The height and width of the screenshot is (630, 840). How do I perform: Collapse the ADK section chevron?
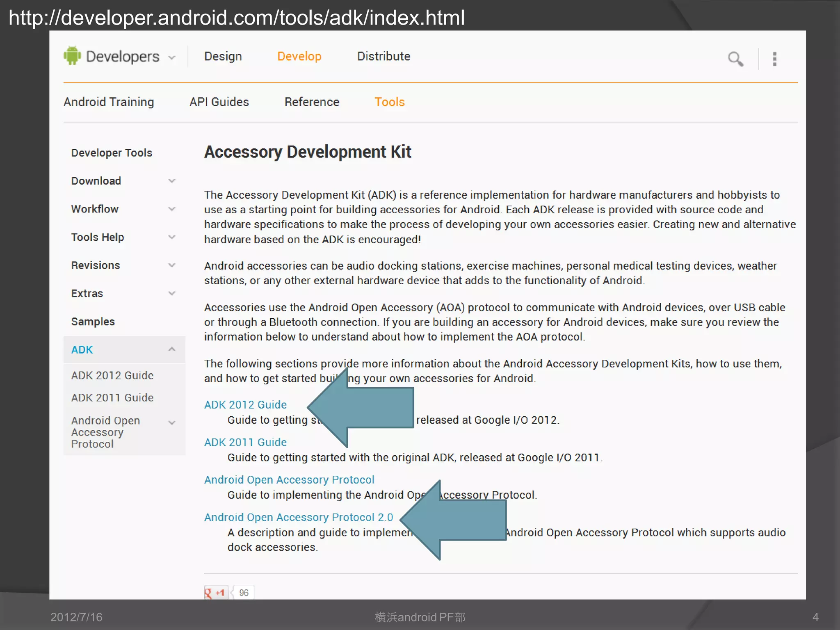[x=172, y=349]
